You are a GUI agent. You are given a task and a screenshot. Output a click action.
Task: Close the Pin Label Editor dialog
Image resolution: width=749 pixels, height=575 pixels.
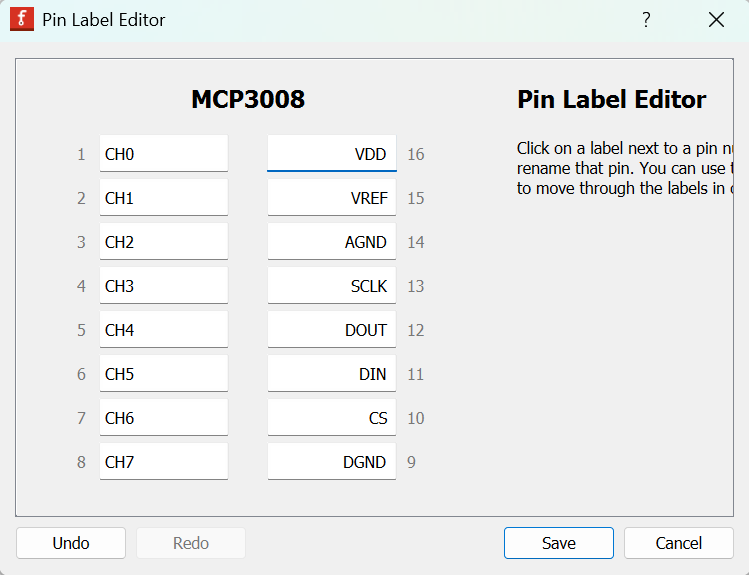click(716, 20)
